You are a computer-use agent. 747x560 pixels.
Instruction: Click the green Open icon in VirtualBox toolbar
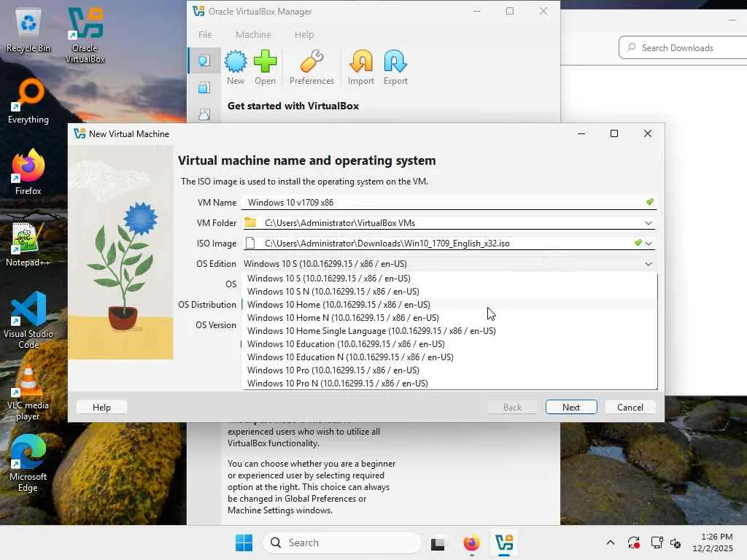tap(265, 68)
